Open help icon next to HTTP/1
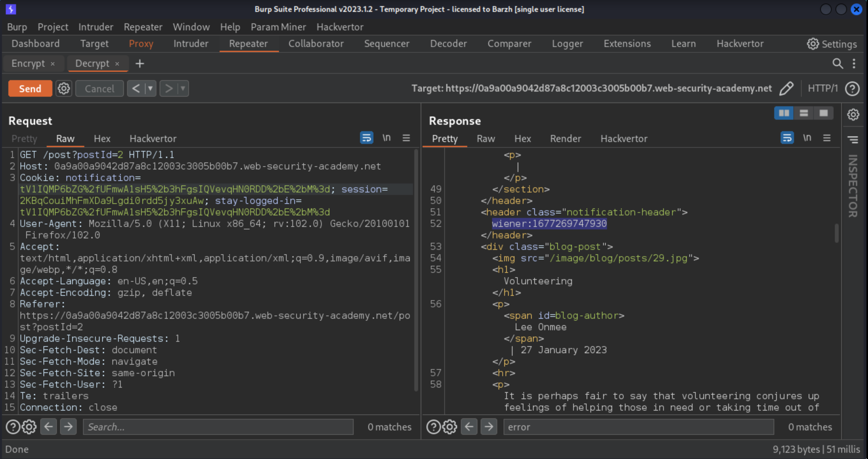 [x=852, y=89]
